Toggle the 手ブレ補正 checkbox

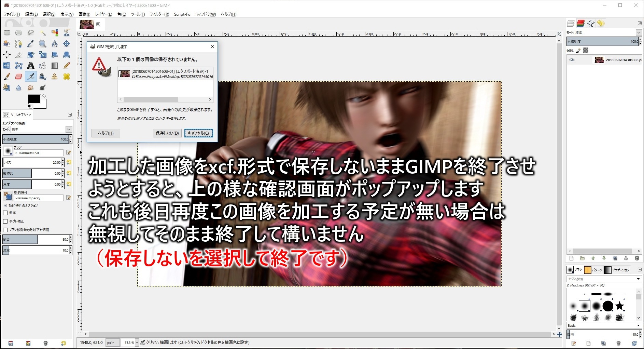tap(5, 221)
